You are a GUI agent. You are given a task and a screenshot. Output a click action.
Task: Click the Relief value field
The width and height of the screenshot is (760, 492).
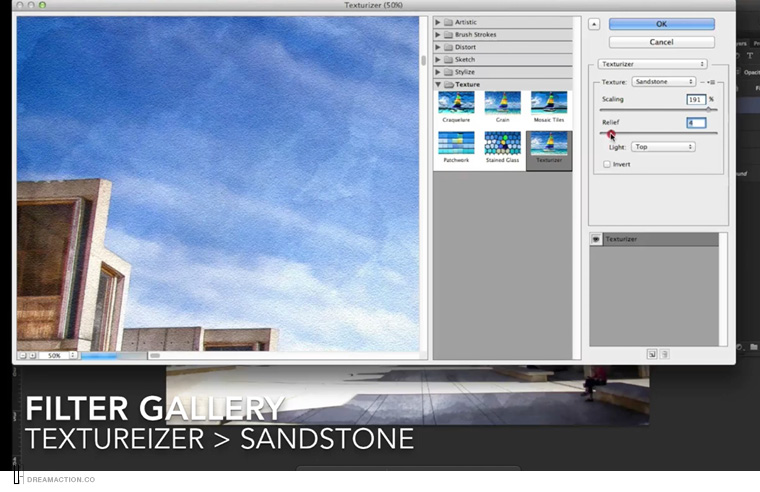[696, 123]
